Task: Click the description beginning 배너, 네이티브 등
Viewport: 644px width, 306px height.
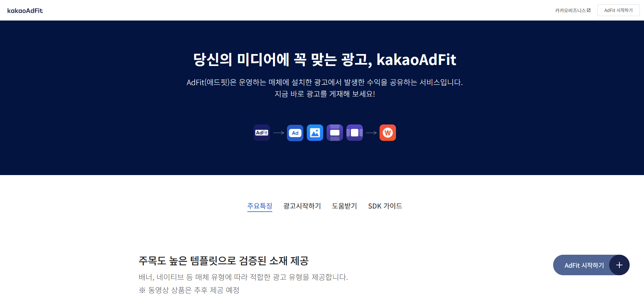Action: 243,277
